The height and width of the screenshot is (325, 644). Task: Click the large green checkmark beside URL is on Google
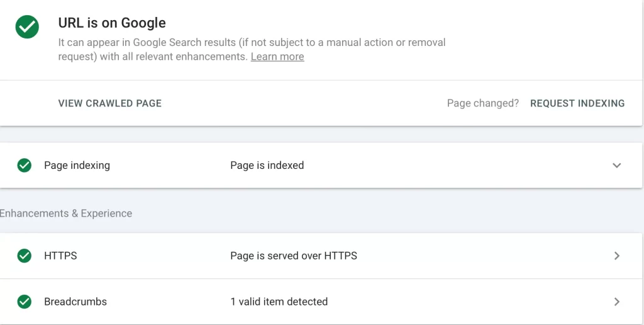(x=27, y=26)
